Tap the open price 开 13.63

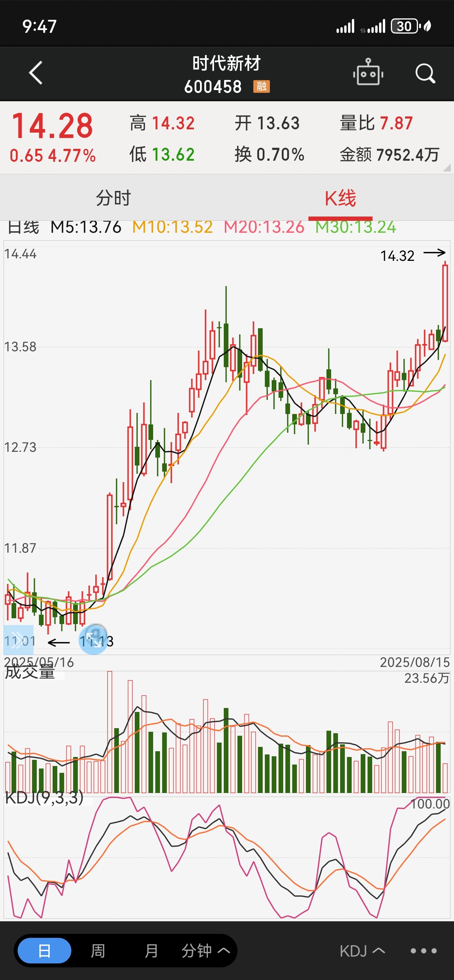267,123
